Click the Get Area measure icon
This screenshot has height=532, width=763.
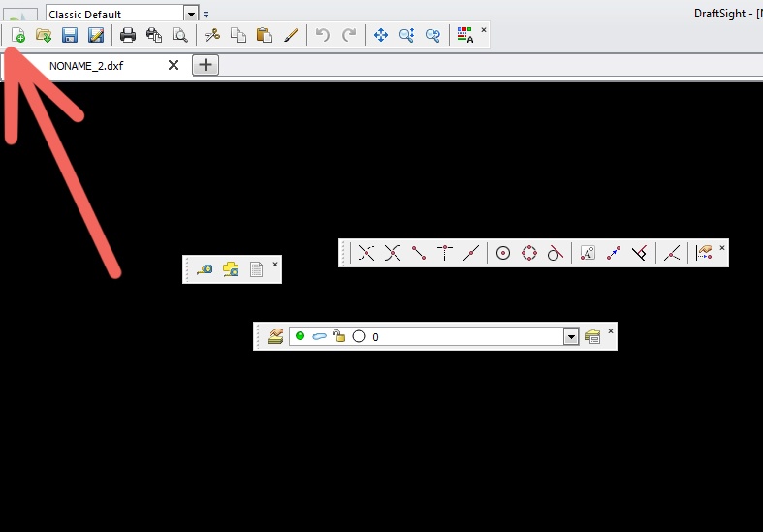pyautogui.click(x=231, y=269)
